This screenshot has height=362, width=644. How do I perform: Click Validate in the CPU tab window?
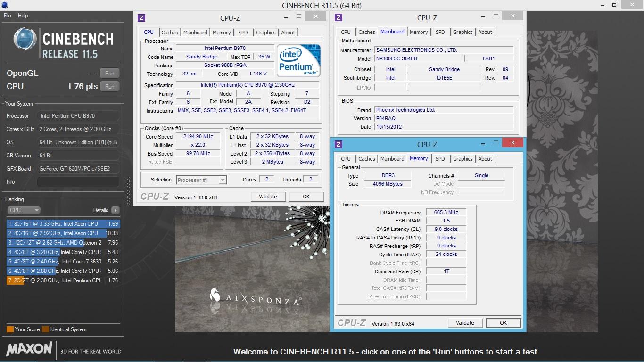click(x=268, y=197)
